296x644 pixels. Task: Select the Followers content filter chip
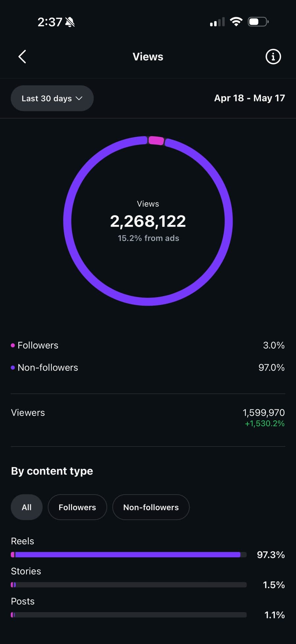pyautogui.click(x=77, y=507)
